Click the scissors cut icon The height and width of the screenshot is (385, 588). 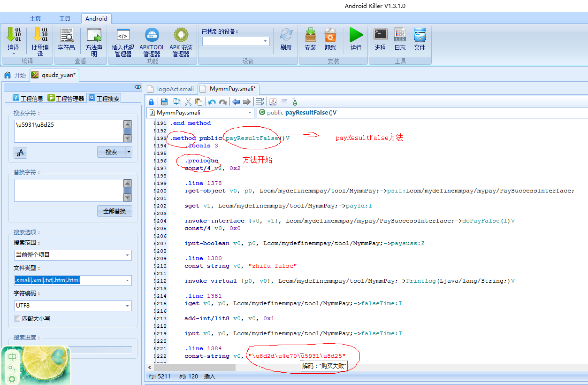point(188,102)
